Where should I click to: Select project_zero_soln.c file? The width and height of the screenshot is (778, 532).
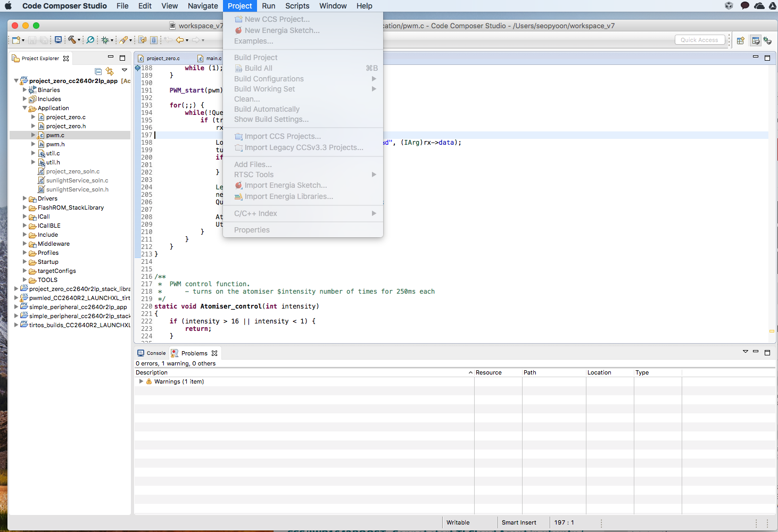coord(73,171)
